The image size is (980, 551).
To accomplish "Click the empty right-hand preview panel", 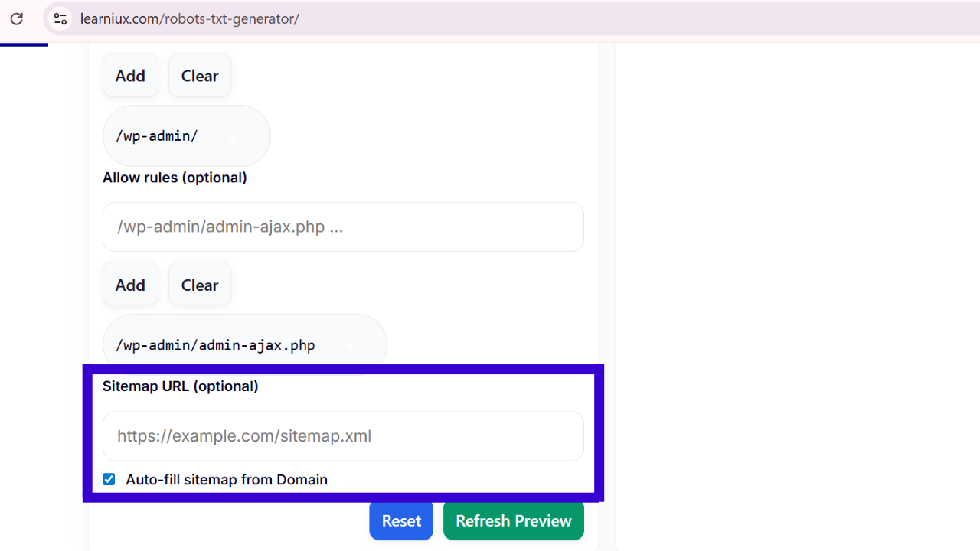I will point(796,291).
